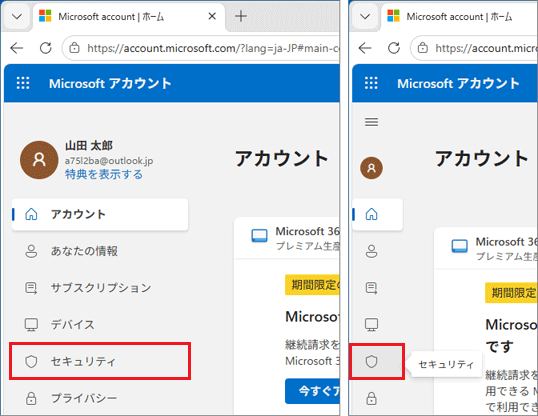Click the privacy lock icon in the collapsed sidebar

click(x=371, y=398)
